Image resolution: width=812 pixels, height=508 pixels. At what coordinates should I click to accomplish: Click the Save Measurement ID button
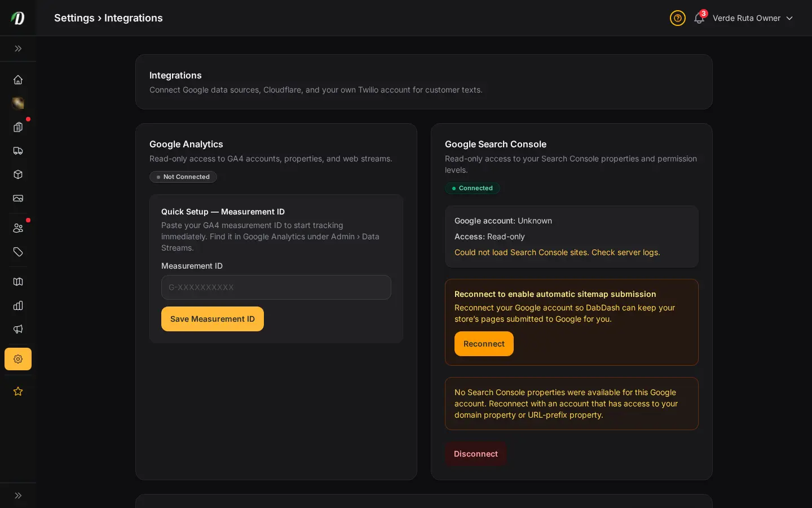coord(213,319)
